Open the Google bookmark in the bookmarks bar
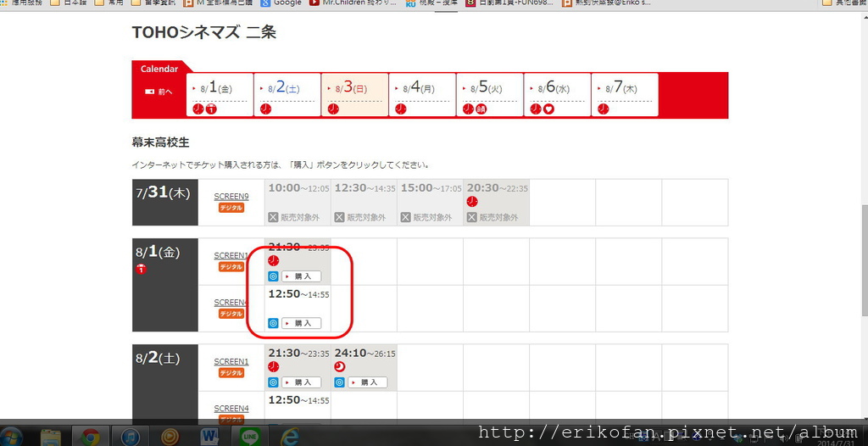The width and height of the screenshot is (868, 446). 281,3
